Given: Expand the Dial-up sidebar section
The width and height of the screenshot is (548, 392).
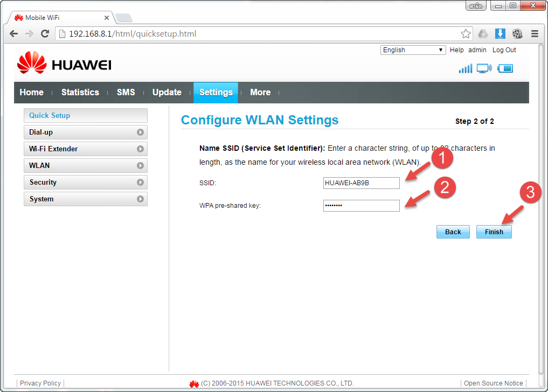Looking at the screenshot, I should pyautogui.click(x=85, y=132).
